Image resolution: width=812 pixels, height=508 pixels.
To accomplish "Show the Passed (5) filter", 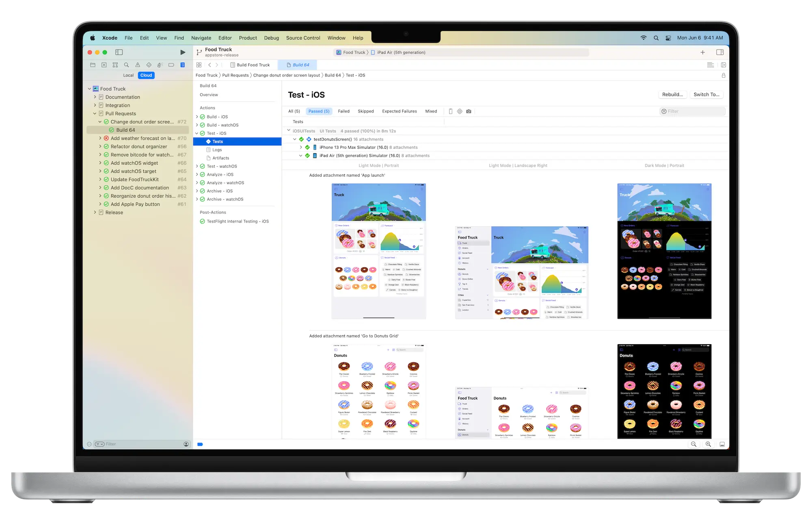I will [319, 111].
